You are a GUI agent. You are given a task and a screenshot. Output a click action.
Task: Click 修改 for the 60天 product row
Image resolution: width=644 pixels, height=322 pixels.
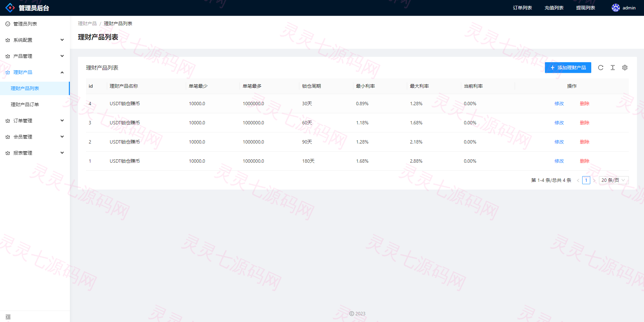559,123
